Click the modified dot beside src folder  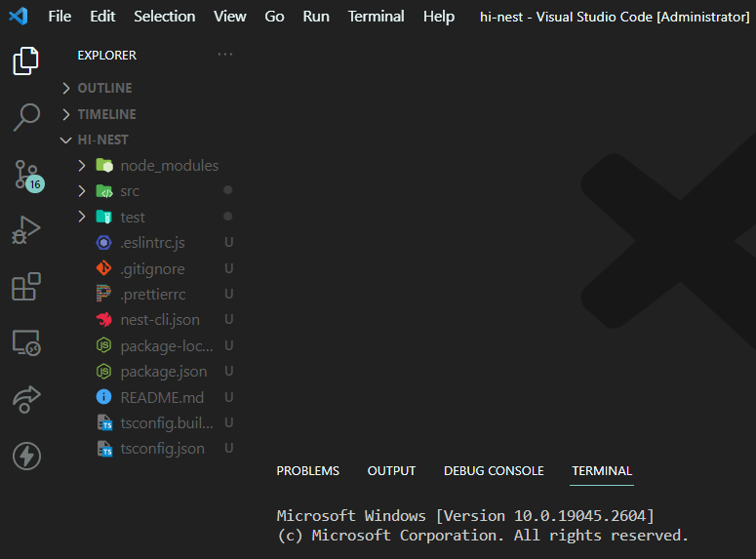pyautogui.click(x=228, y=190)
